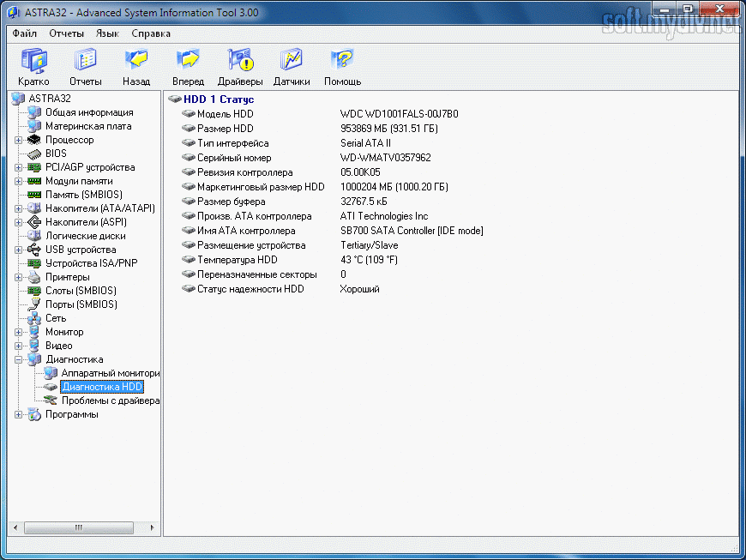Open the Язык language menu
Image resolution: width=746 pixels, height=560 pixels.
tap(107, 33)
